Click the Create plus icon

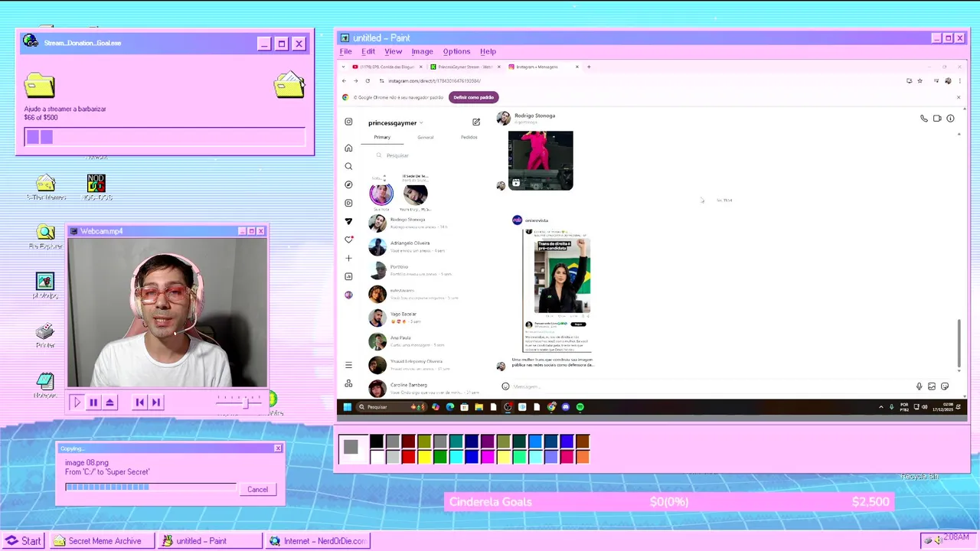(x=348, y=258)
